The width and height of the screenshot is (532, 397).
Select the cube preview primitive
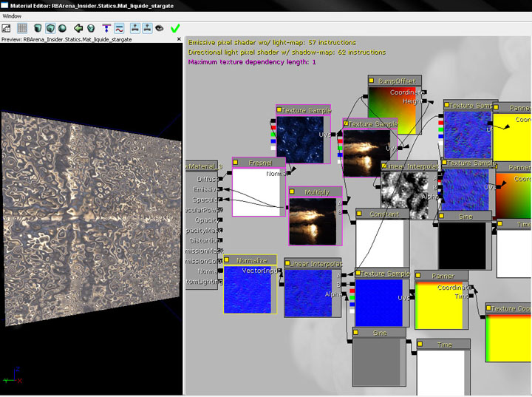tap(50, 28)
